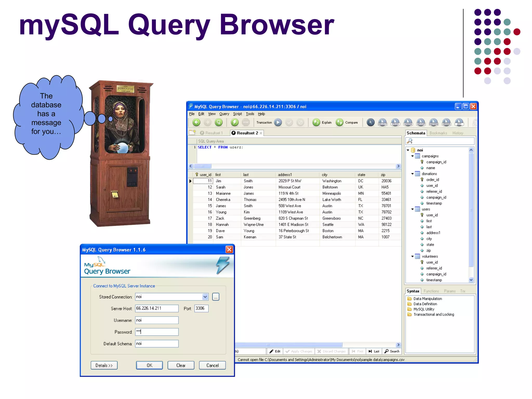Click the Details >> button
Image resolution: width=532 pixels, height=399 pixels.
(x=104, y=365)
